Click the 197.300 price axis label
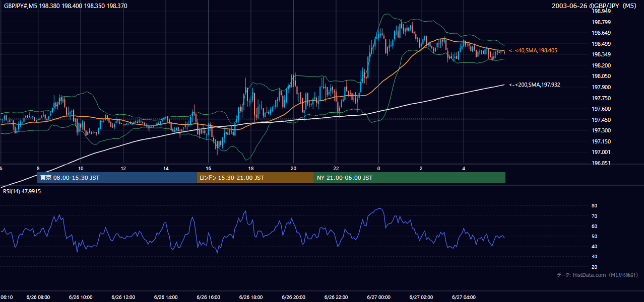Viewport: 644px width, 302px height. tap(601, 130)
